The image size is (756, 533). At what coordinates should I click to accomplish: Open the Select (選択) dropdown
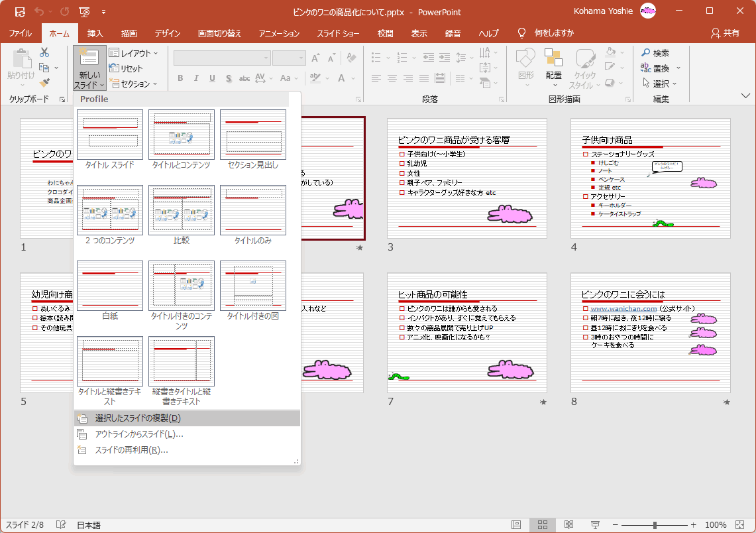click(659, 84)
